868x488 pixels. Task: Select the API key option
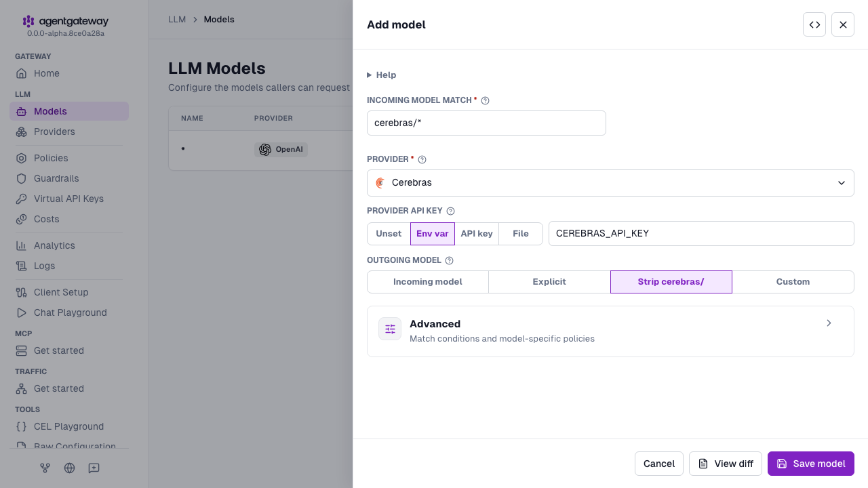click(x=477, y=234)
